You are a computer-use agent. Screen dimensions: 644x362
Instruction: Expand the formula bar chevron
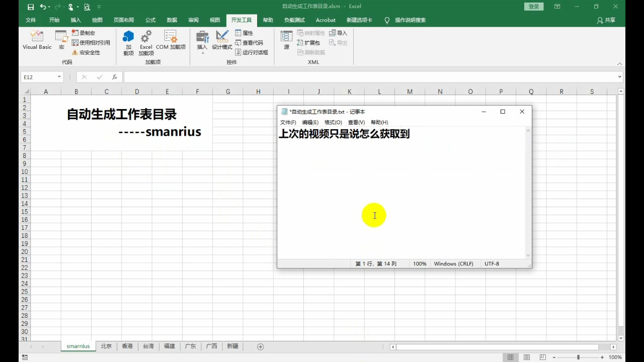620,77
